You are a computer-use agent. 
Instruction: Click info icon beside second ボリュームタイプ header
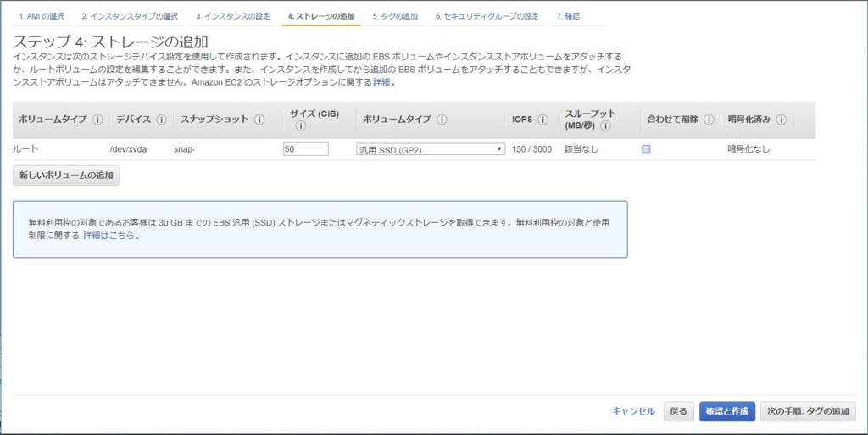click(441, 120)
